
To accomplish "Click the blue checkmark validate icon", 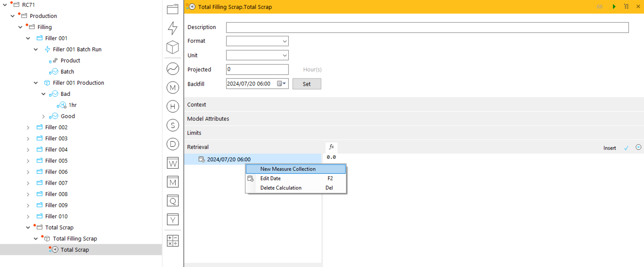I will tap(626, 148).
